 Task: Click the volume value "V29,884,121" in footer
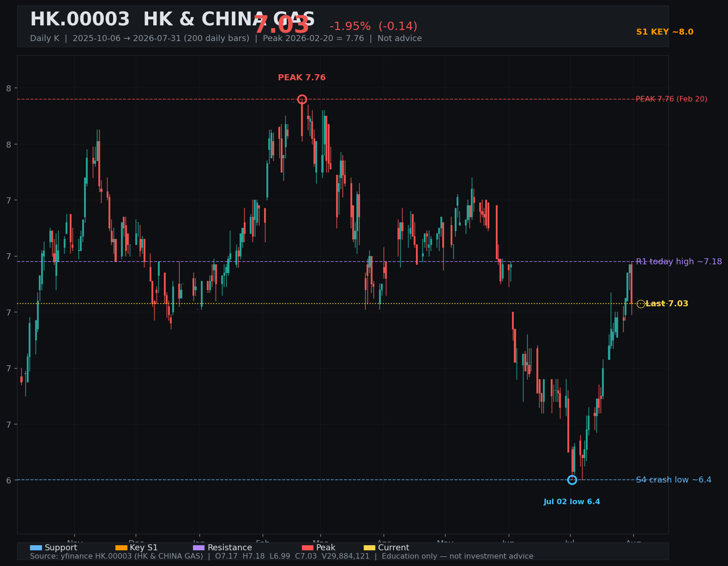[346, 556]
